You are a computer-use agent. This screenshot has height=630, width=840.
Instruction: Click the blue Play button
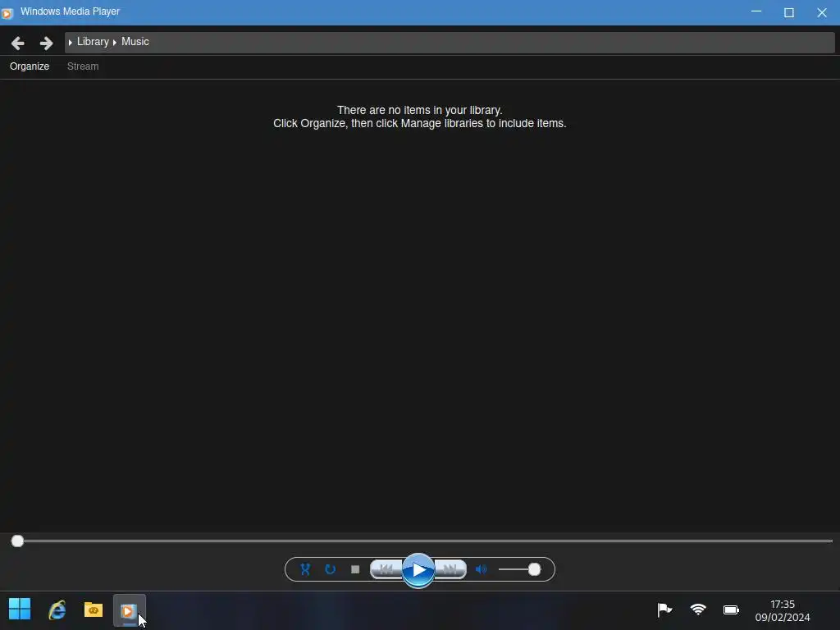pos(418,570)
